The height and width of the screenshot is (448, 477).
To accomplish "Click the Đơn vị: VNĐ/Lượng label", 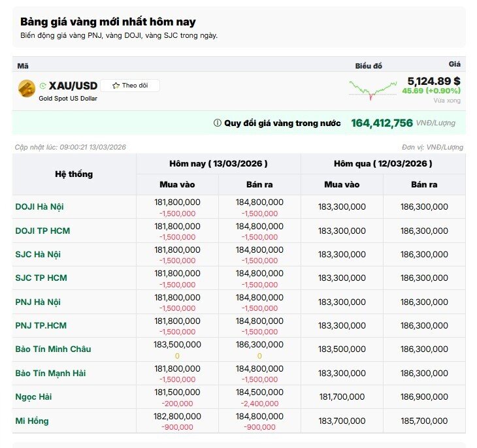I will point(433,147).
